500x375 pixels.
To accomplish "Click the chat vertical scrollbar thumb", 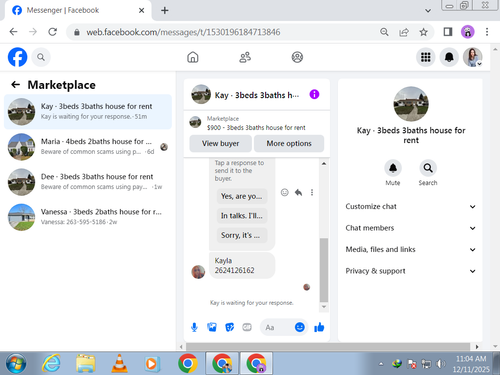I will pyautogui.click(x=324, y=270).
